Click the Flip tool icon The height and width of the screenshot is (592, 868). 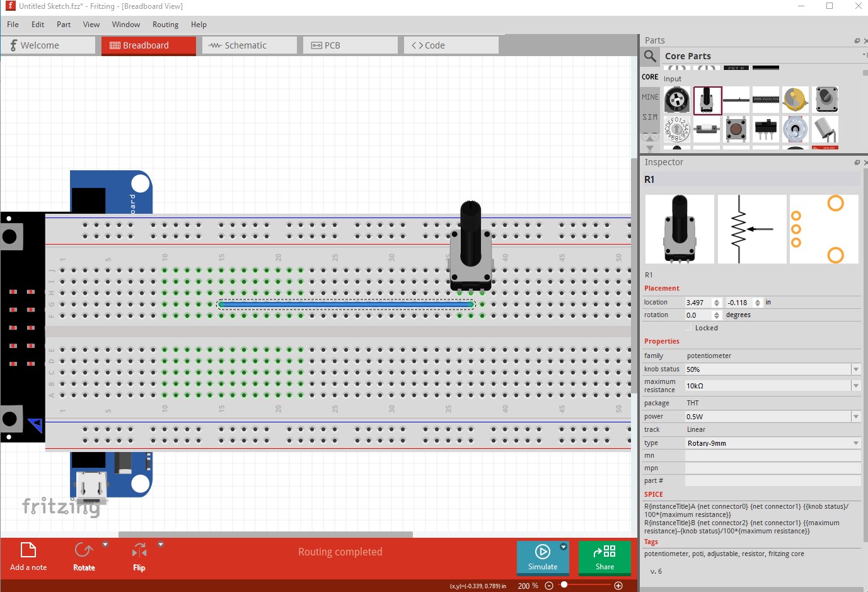(x=139, y=550)
